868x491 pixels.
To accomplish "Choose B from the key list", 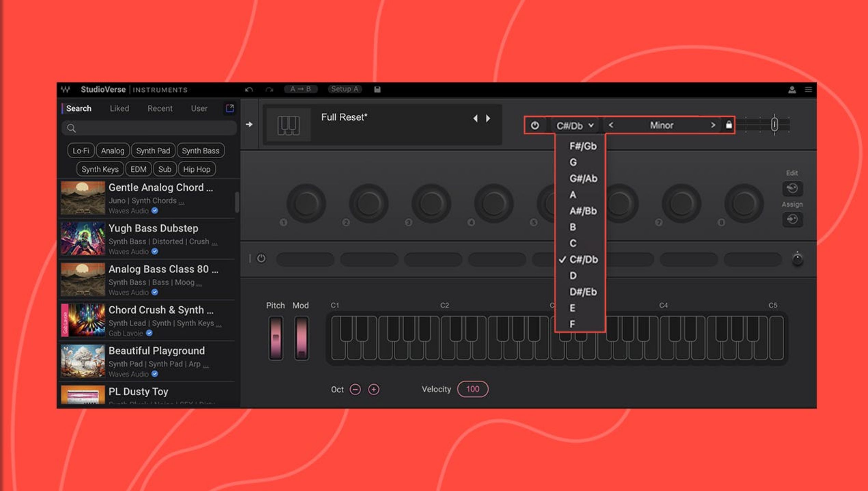I will 573,227.
